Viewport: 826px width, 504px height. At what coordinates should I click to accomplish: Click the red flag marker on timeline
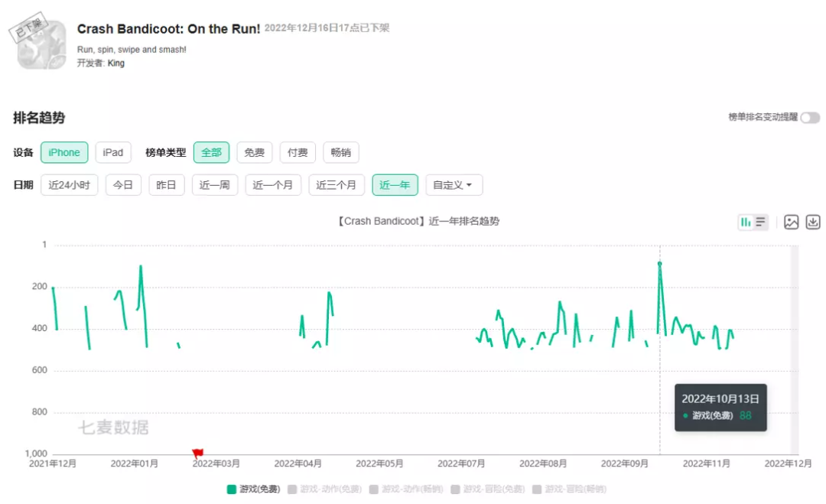pos(198,454)
